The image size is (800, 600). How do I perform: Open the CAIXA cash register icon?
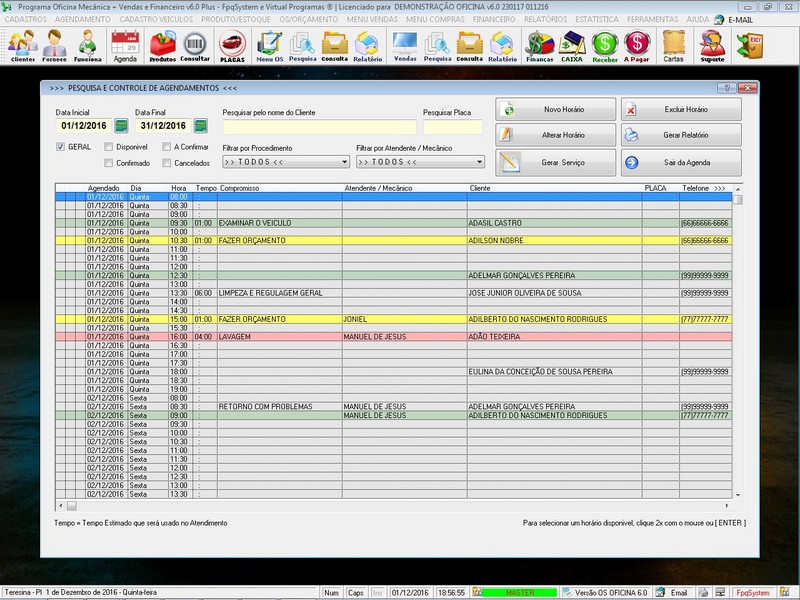tap(572, 45)
